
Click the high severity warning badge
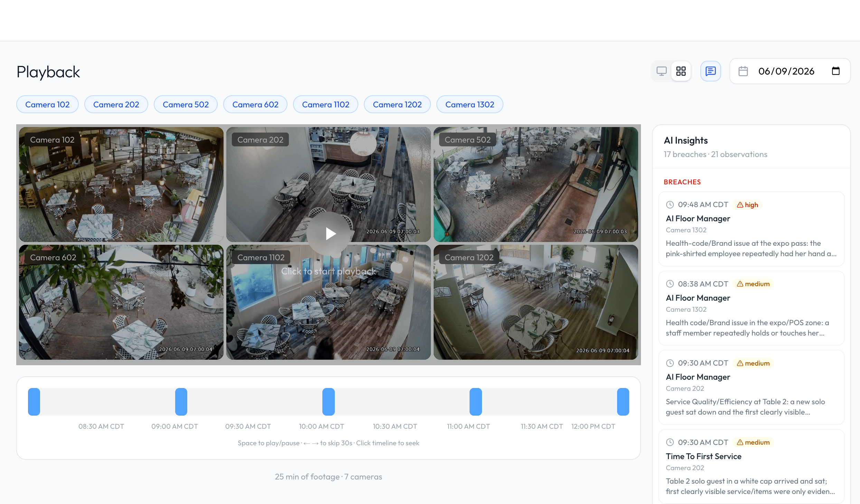[747, 205]
